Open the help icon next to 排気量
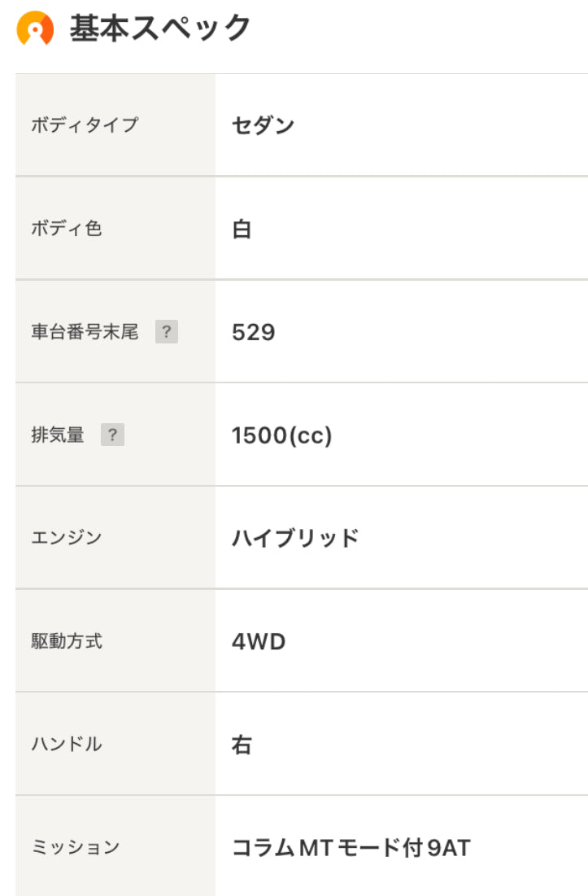This screenshot has width=588, height=896. 112,435
